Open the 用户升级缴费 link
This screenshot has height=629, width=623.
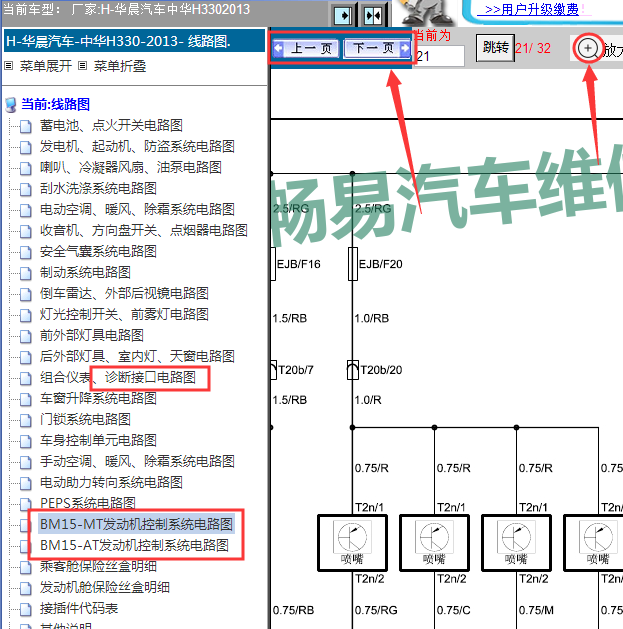[532, 9]
